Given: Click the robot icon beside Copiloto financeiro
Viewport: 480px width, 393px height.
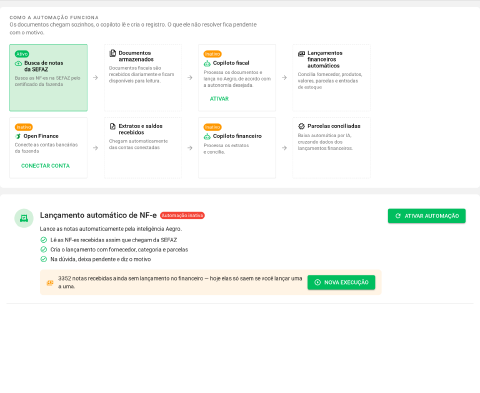Looking at the screenshot, I should click(207, 136).
